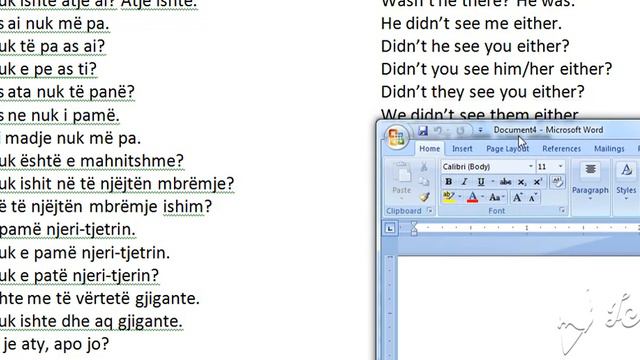Open the Page Layout ribbon tab
This screenshot has height=360, width=640.
click(508, 149)
